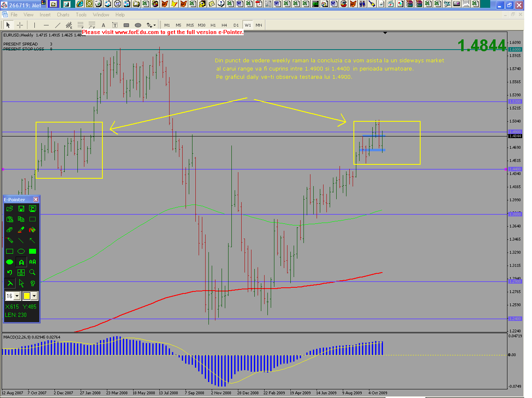Open the arrows objects dropdown
The image size is (532, 398).
click(151, 25)
